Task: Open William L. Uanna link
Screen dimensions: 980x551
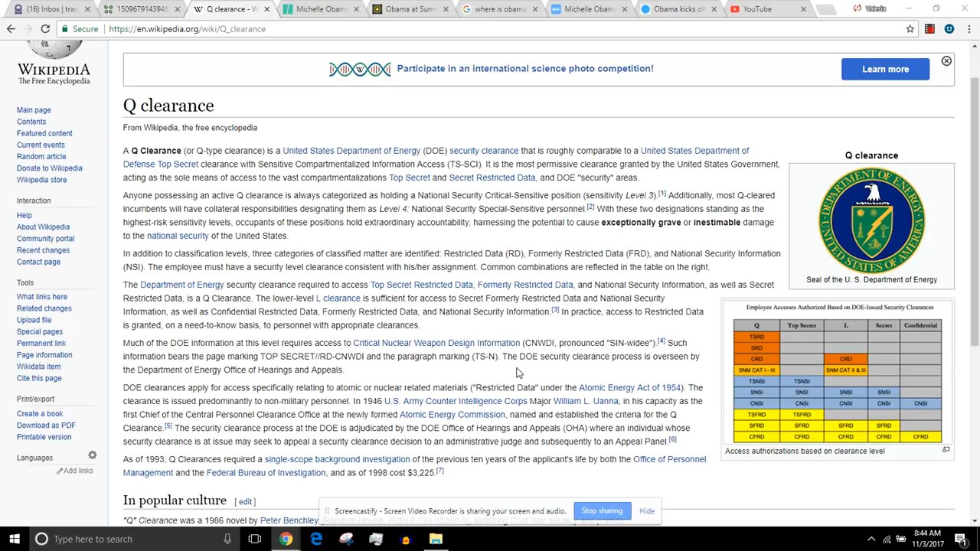Action: (586, 401)
